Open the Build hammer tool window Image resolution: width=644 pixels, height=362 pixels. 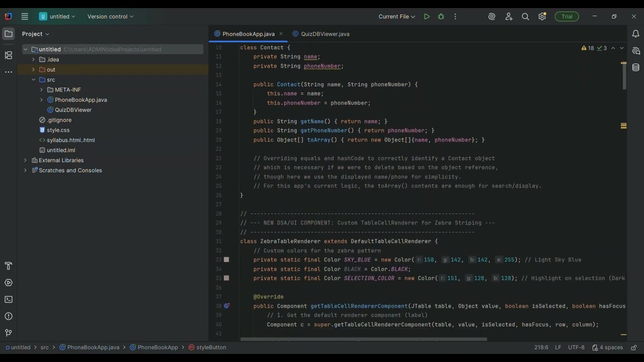[x=9, y=266]
